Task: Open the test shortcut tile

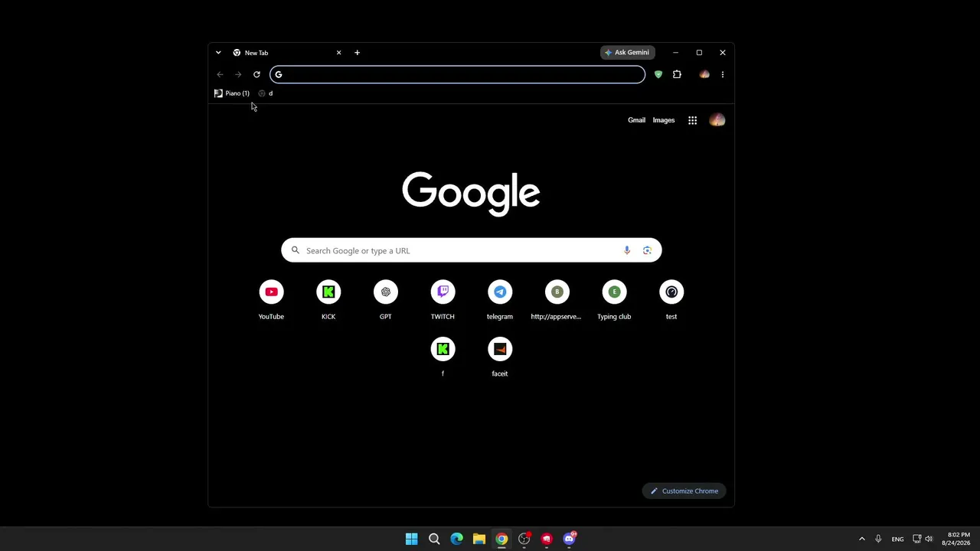Action: point(671,300)
